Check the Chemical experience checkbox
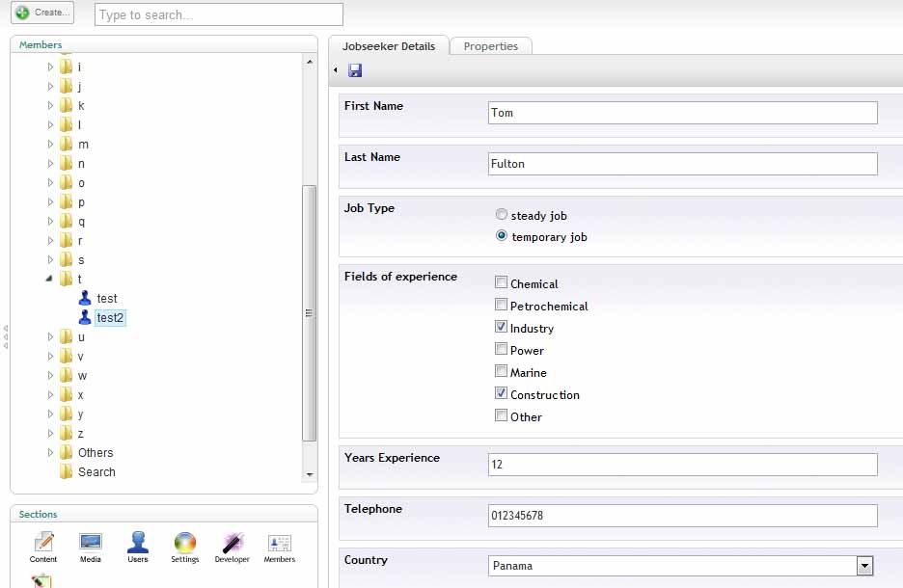 501,283
